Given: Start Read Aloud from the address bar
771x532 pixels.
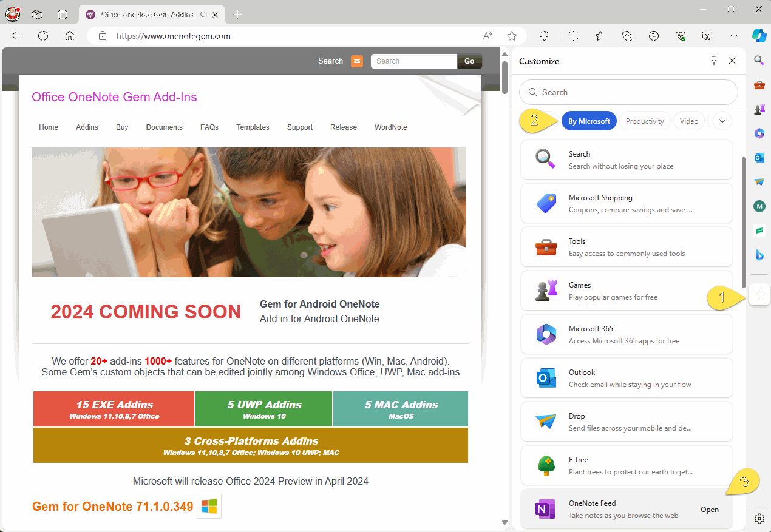Looking at the screenshot, I should [487, 36].
